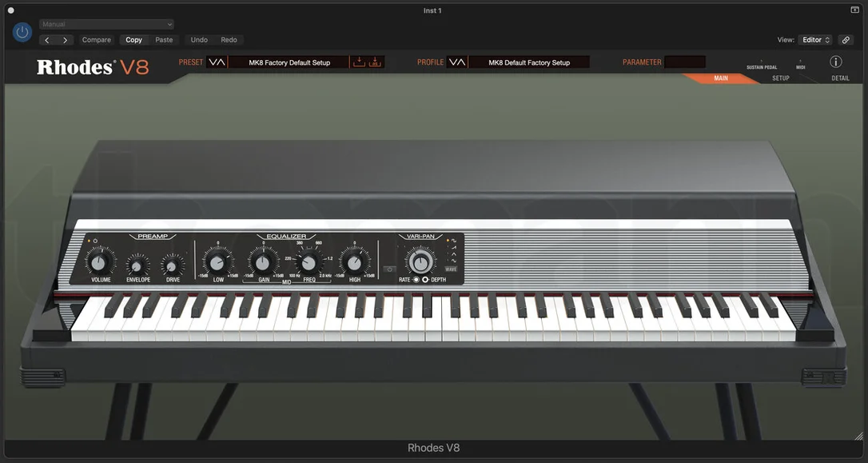Select the sine wave shape icon
The height and width of the screenshot is (463, 868).
(x=454, y=241)
